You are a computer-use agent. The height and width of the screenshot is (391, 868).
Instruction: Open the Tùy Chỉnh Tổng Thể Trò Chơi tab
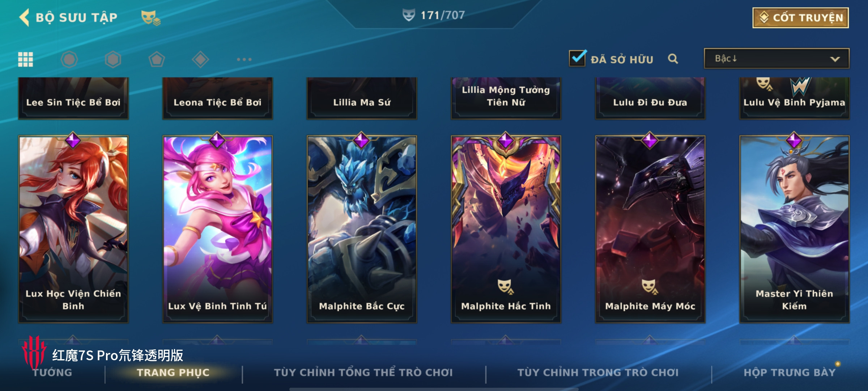tap(363, 373)
